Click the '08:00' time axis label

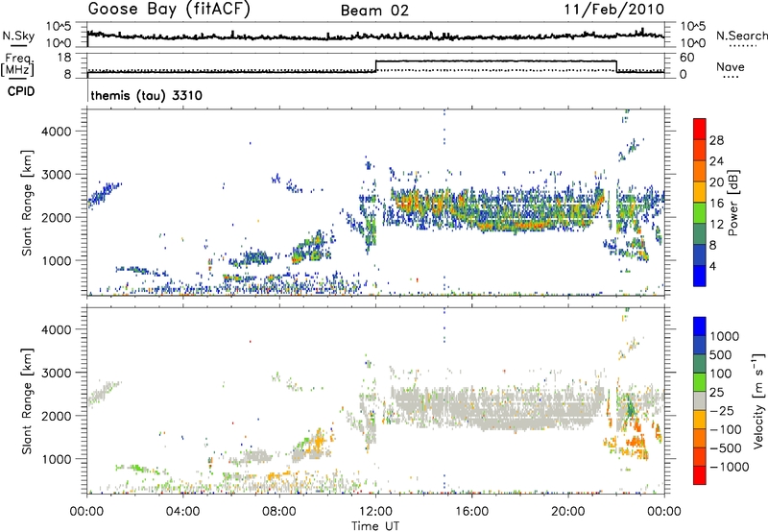279,512
